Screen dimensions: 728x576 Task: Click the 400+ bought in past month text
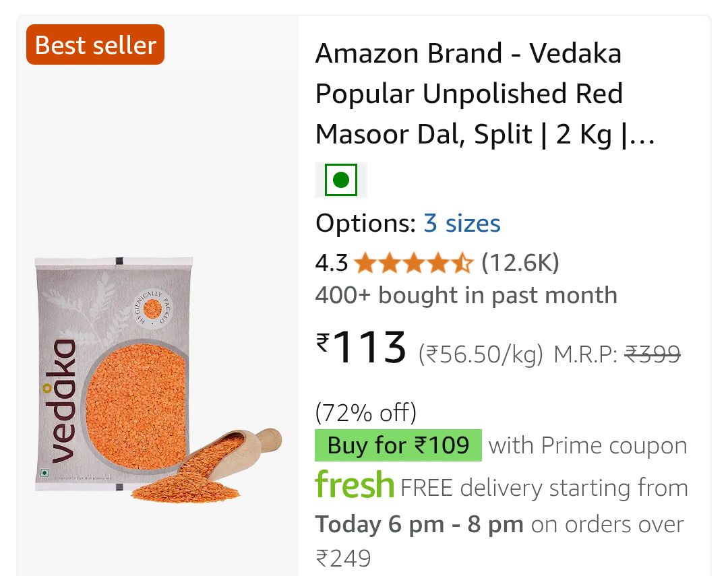tap(466, 295)
